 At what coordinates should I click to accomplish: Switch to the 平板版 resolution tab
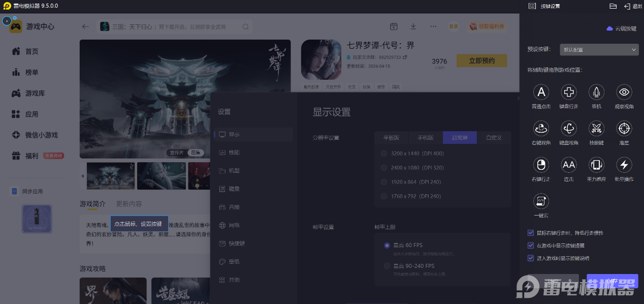pos(392,138)
